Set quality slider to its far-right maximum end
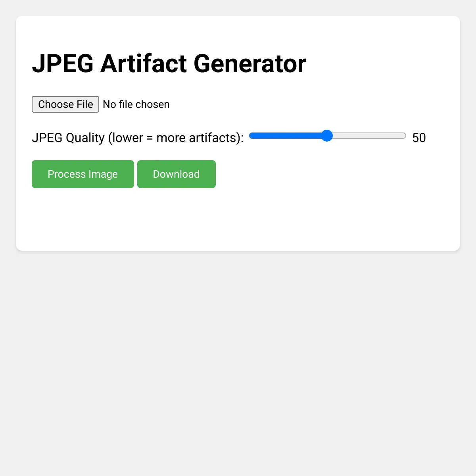The width and height of the screenshot is (476, 476). (x=405, y=136)
